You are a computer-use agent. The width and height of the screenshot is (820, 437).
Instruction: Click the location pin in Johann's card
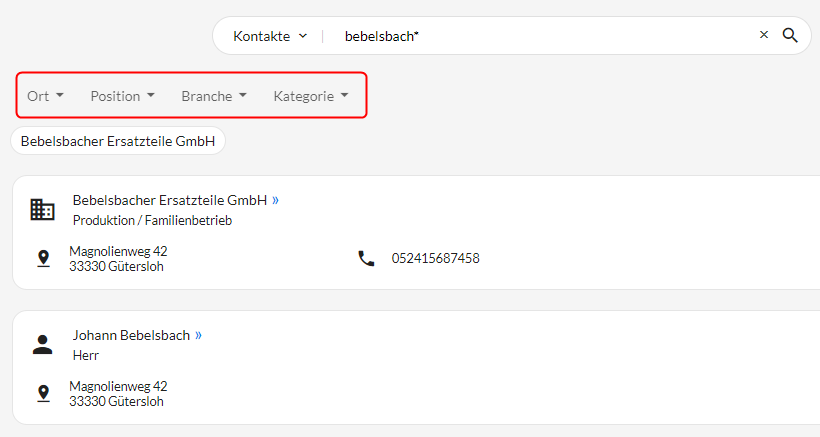pyautogui.click(x=43, y=393)
